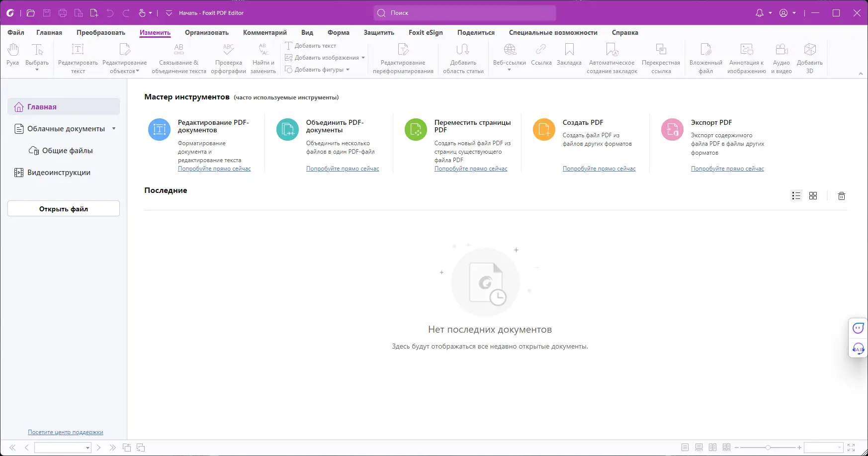Switch to the Защитить tab
Viewport: 868px width, 456px height.
click(379, 32)
